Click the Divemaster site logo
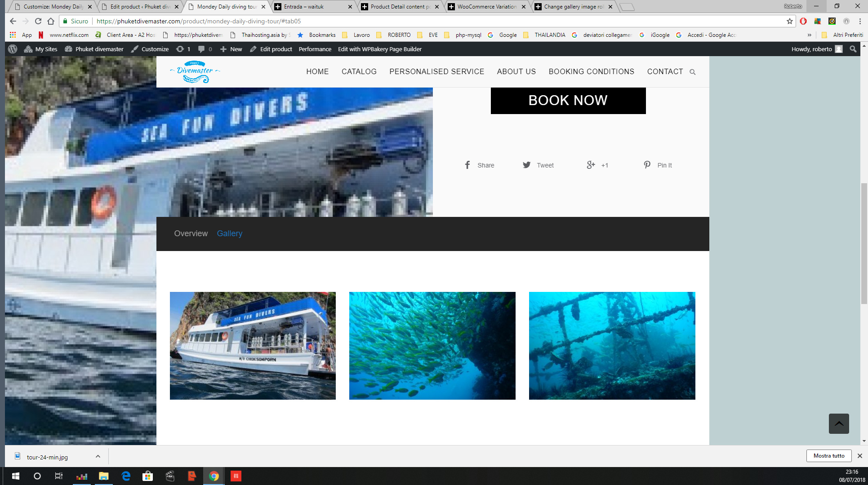This screenshot has width=868, height=485. [x=195, y=72]
